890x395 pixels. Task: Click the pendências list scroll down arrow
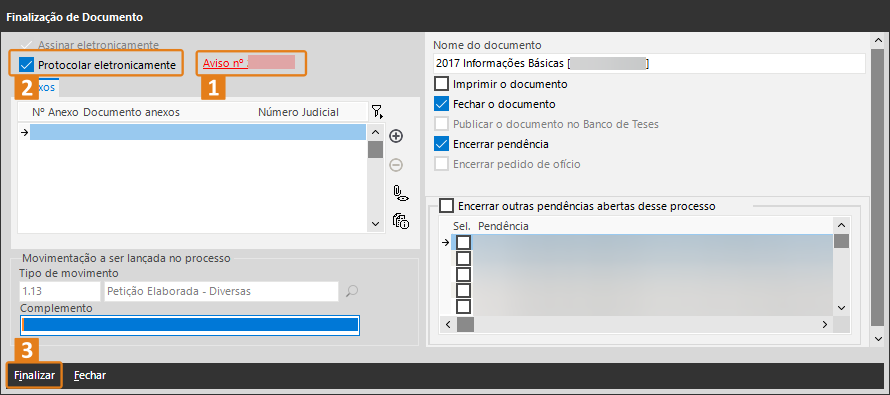pyautogui.click(x=841, y=308)
